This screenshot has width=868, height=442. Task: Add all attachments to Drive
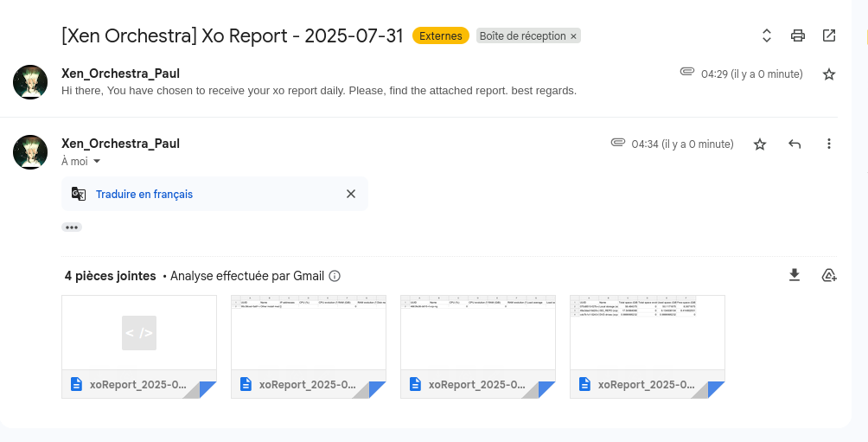click(x=829, y=275)
